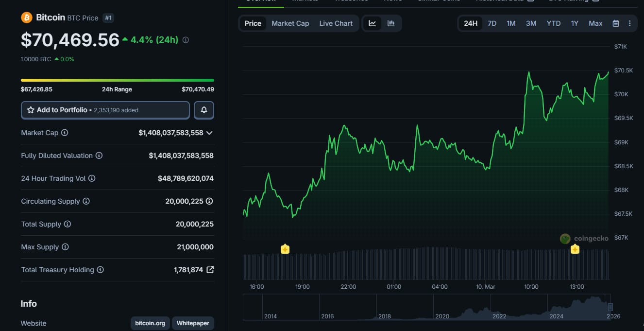Viewport: 644px width, 331px height.
Task: Click info icon next to Circulating Supply label
Action: pyautogui.click(x=86, y=201)
